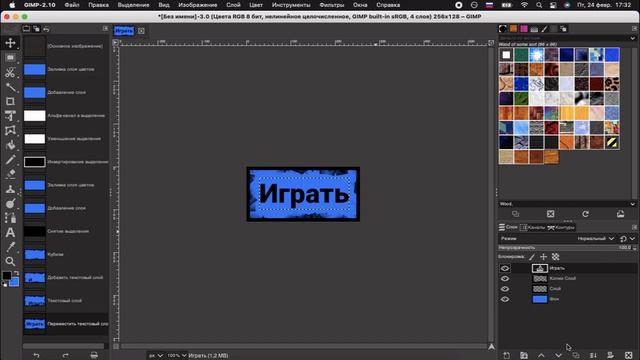Open the units dropdown in status bar

(x=156, y=356)
